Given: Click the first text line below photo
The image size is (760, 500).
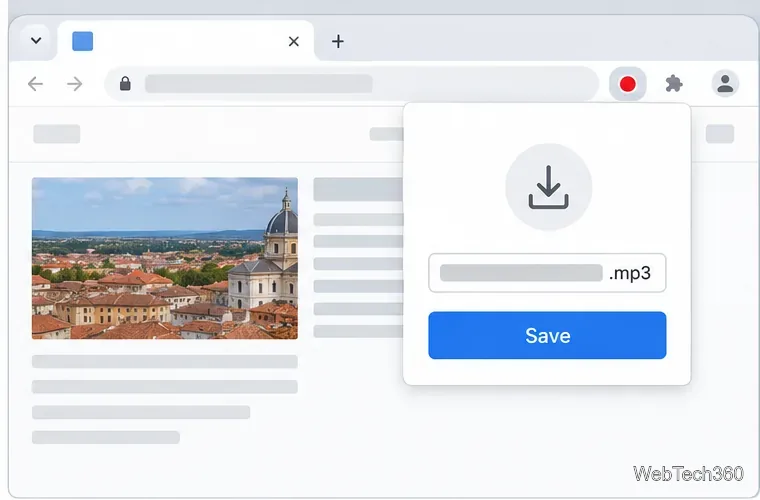Looking at the screenshot, I should (165, 361).
